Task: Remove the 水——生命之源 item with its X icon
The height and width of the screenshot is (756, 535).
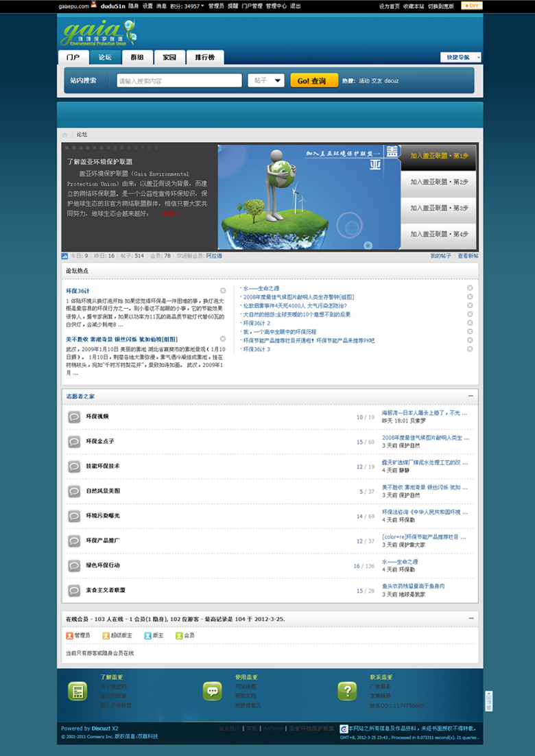Action: (470, 288)
